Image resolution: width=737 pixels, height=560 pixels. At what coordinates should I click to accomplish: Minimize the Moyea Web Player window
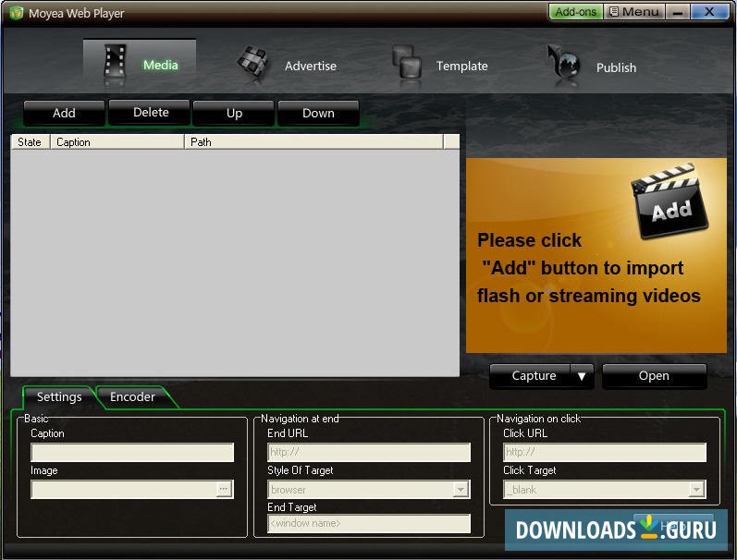677,12
